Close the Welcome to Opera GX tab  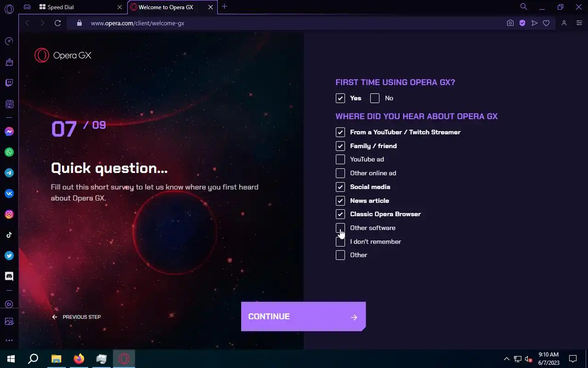click(x=210, y=7)
